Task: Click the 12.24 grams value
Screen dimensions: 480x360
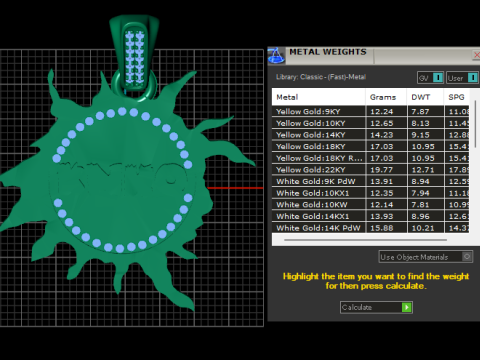Action: tap(382, 112)
